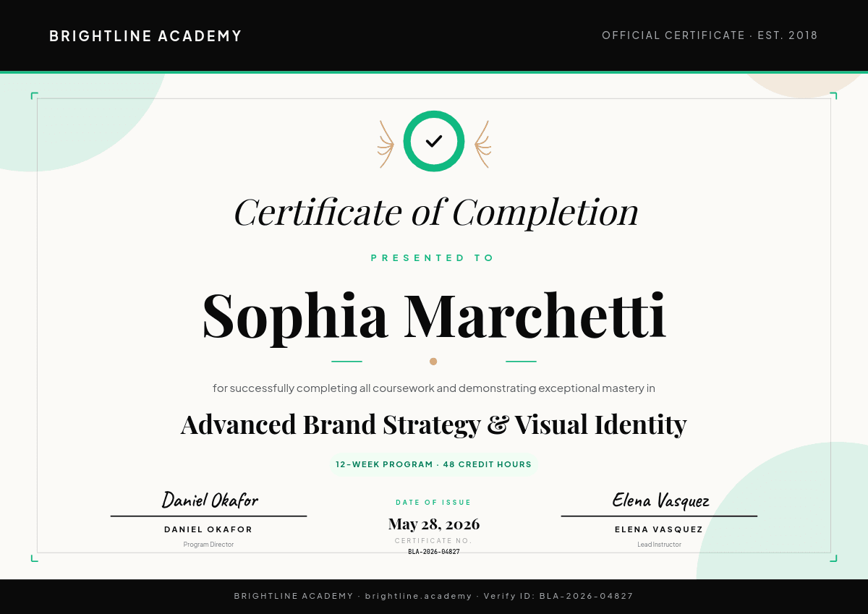
Task: Click the '12-WEEK PROGRAM · 48 CREDIT HOURS' badge
Action: coord(434,464)
